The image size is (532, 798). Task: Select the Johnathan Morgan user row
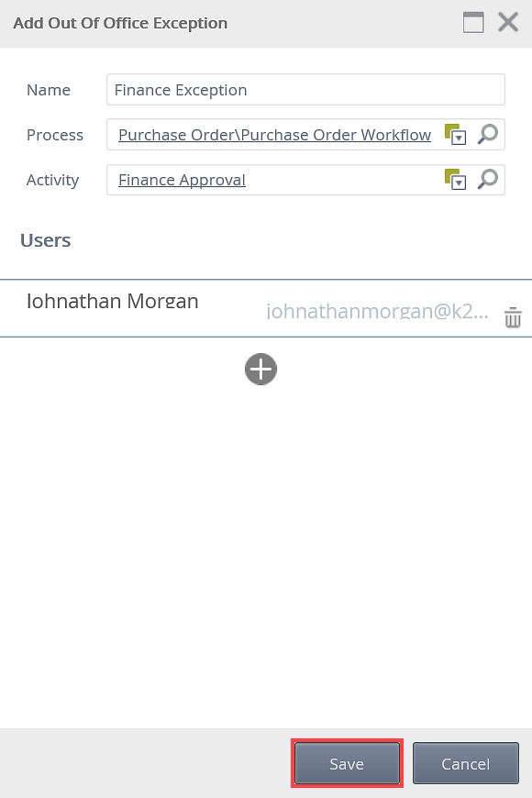[x=266, y=308]
